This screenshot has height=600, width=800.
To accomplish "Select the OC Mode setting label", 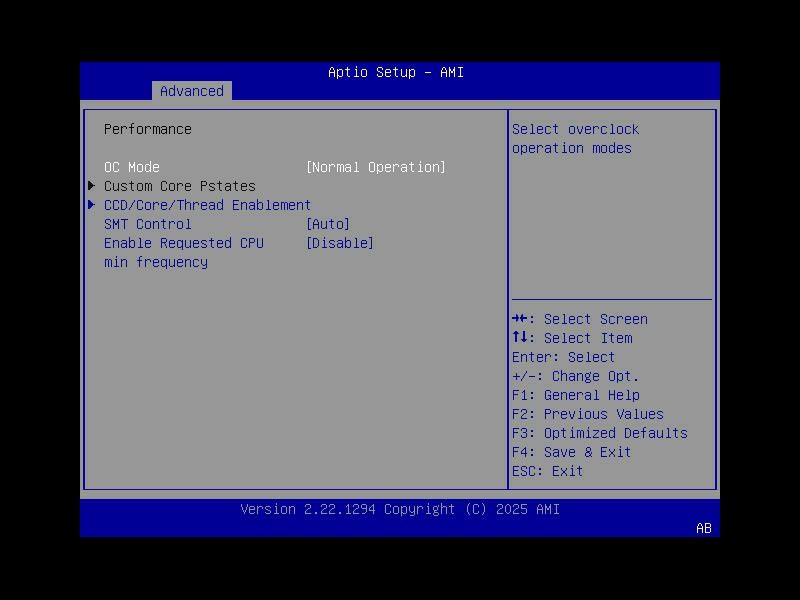I will [132, 167].
